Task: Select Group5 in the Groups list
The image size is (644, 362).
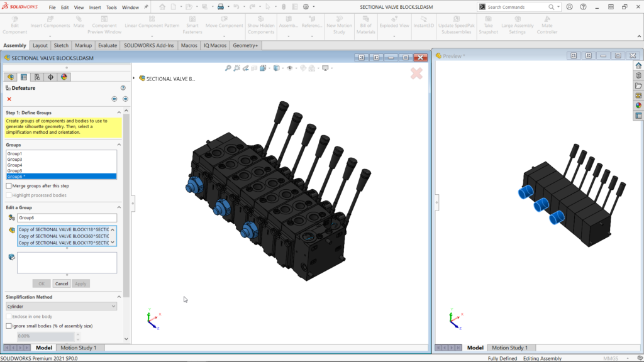Action: click(61, 171)
